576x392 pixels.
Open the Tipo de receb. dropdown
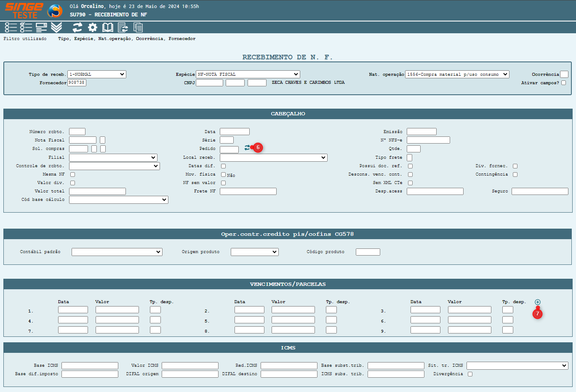coord(97,75)
